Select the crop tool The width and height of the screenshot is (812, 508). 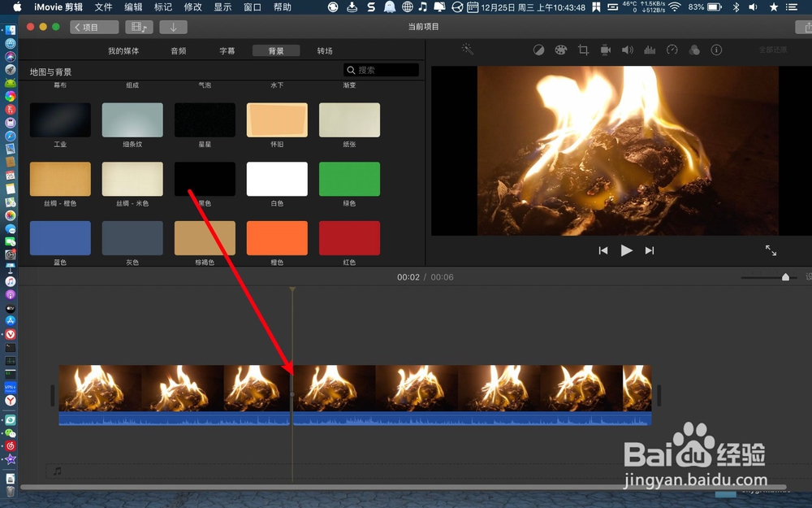[x=583, y=50]
